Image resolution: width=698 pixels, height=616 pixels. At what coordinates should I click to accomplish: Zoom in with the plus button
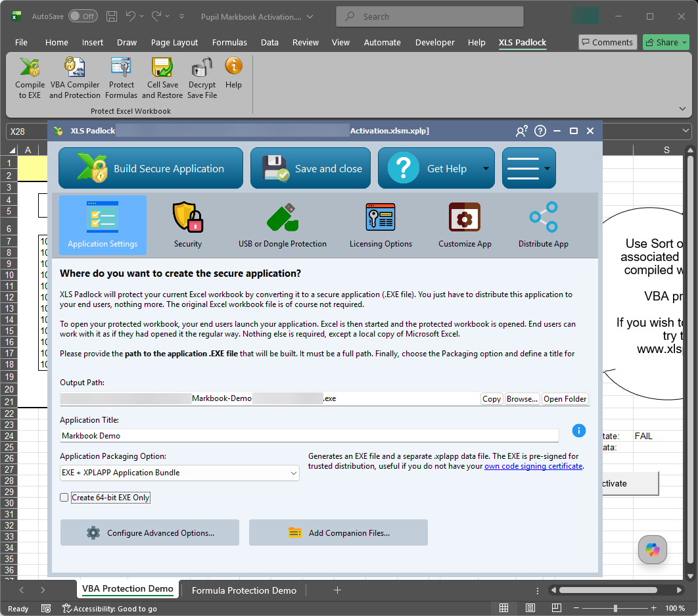tap(653, 608)
